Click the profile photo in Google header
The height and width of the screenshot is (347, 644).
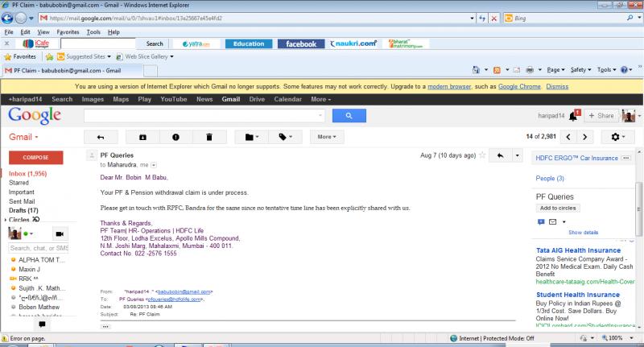pyautogui.click(x=629, y=116)
